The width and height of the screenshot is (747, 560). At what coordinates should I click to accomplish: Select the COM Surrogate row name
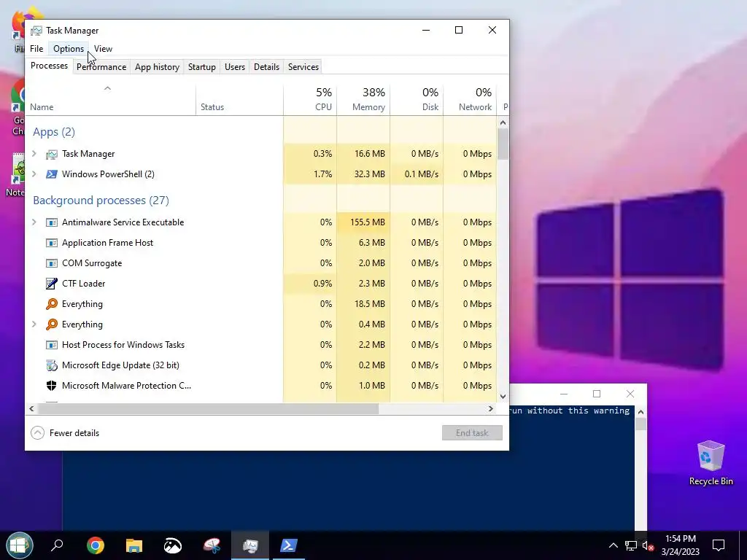(x=92, y=263)
